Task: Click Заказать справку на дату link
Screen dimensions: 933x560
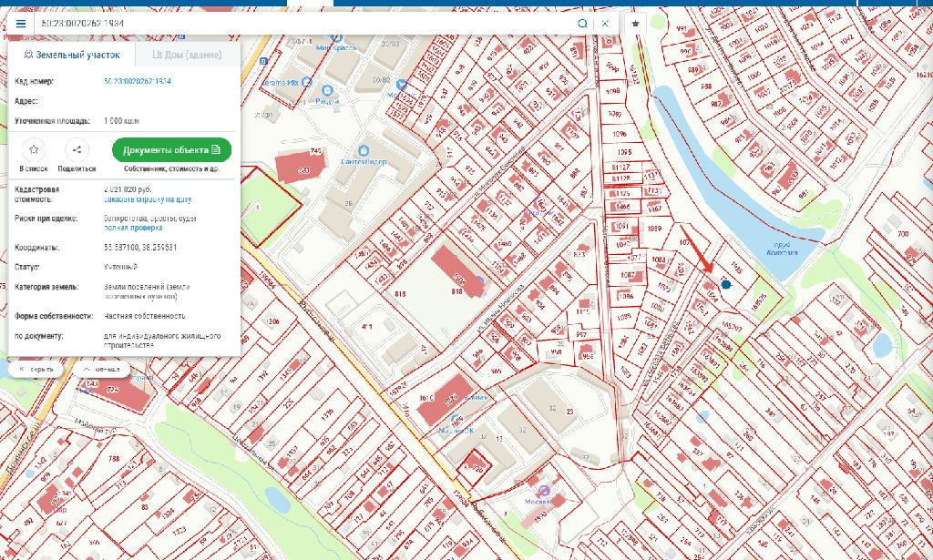Action: point(148,198)
